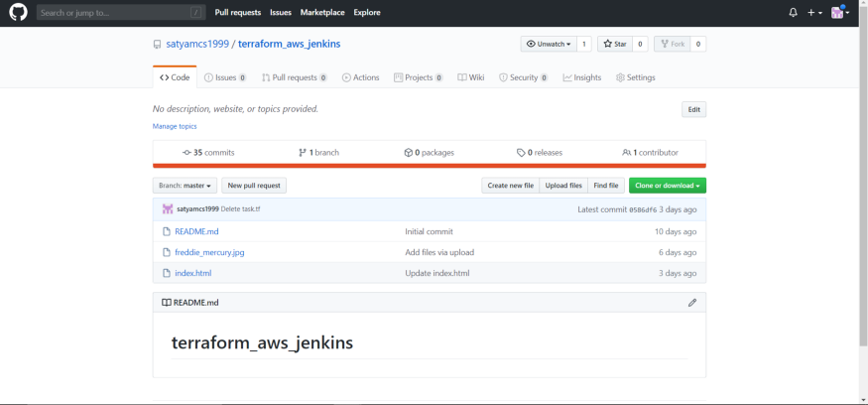View the 35 commits

click(208, 152)
